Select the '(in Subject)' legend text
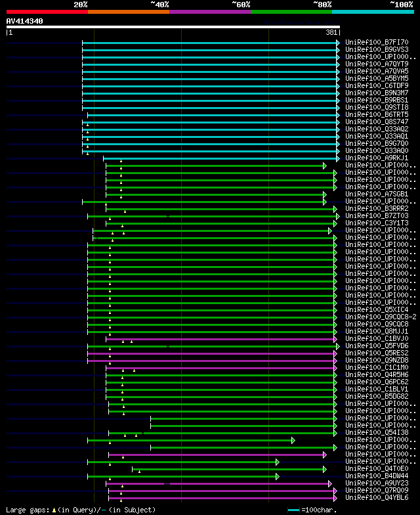This screenshot has height=515, width=420. click(133, 510)
